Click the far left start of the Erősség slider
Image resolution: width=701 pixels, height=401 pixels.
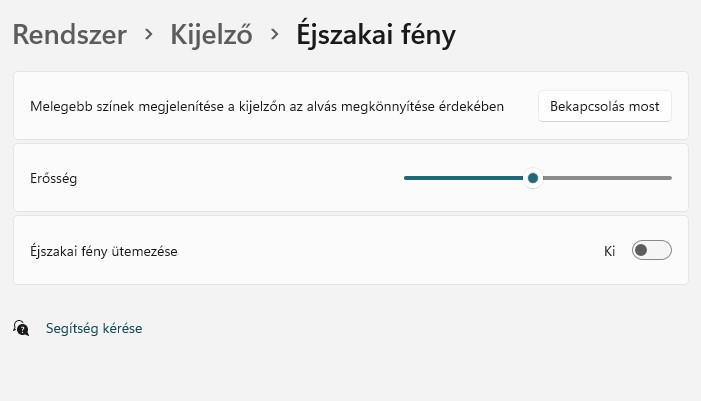tap(406, 178)
